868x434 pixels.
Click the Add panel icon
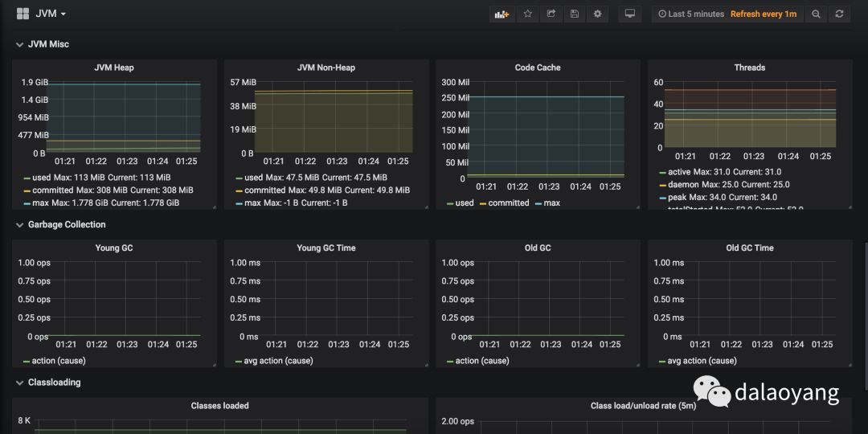click(502, 14)
